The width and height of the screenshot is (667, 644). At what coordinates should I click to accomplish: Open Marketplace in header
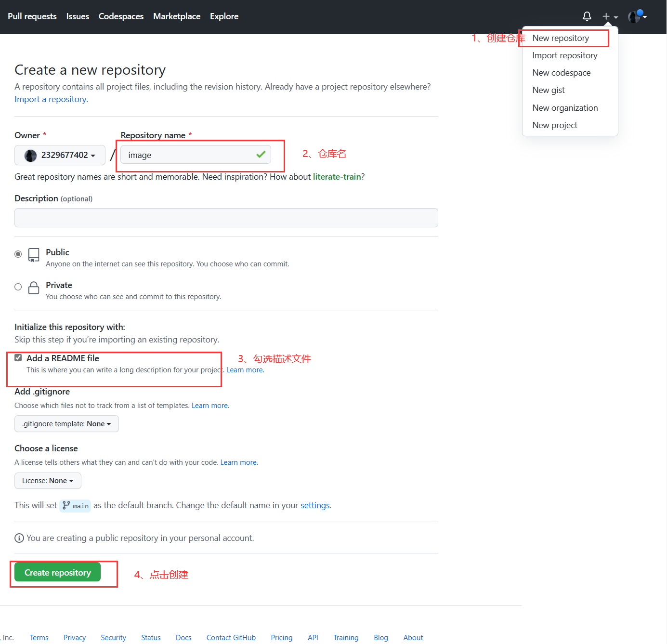point(177,16)
